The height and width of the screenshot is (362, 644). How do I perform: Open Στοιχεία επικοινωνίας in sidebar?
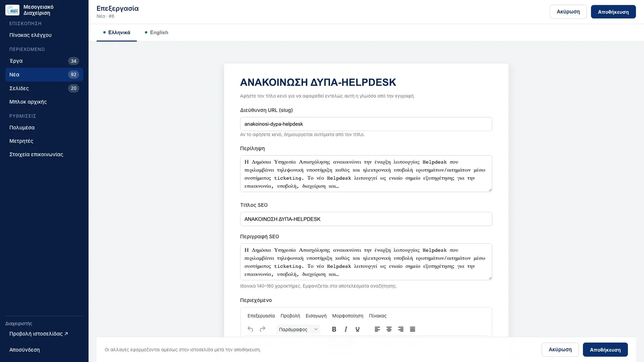tap(44, 154)
